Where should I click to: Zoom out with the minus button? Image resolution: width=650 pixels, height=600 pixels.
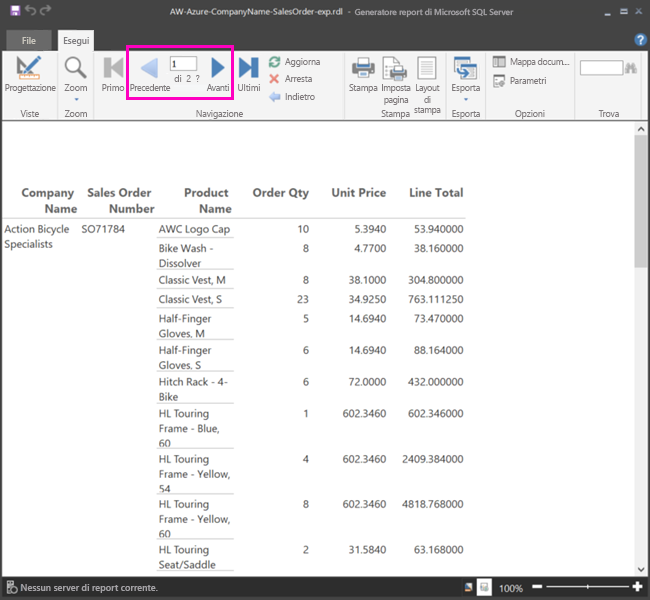point(537,586)
